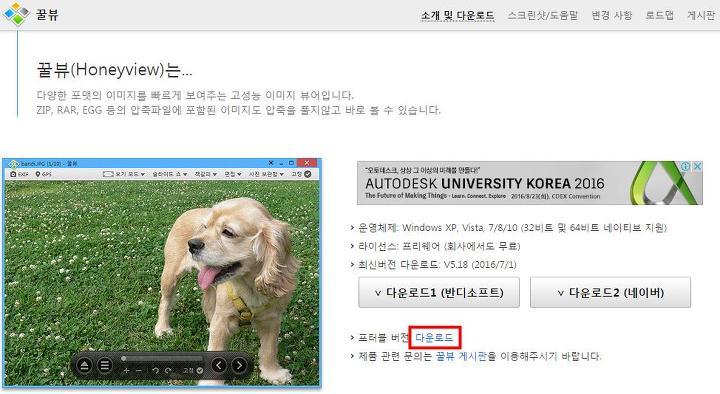Image resolution: width=720 pixels, height=394 pixels.
Task: Click the Honeyview logo icon in header
Action: click(17, 14)
